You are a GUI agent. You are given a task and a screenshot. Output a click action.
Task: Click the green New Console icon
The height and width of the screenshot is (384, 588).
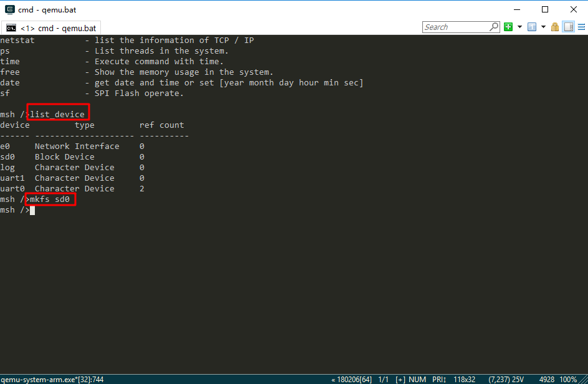coord(508,27)
